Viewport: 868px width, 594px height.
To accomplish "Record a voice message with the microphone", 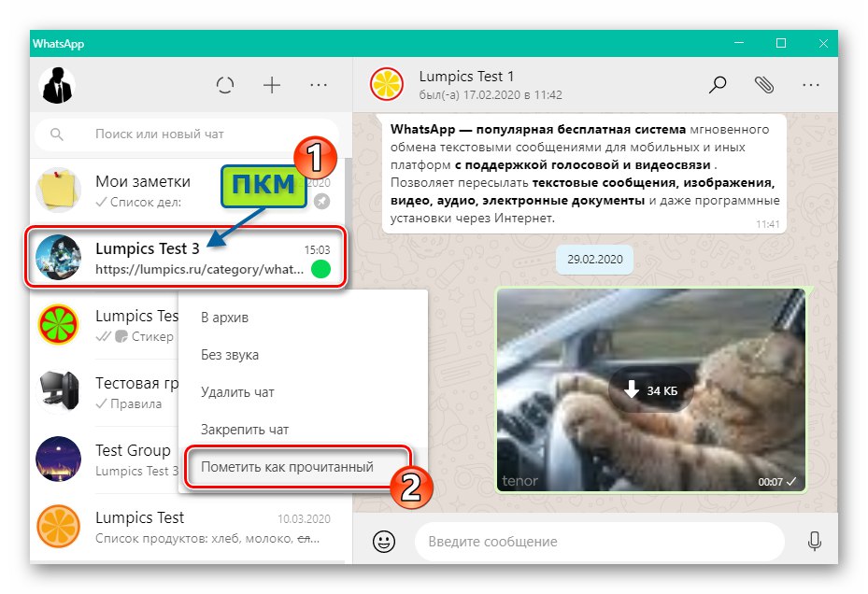I will tap(814, 541).
